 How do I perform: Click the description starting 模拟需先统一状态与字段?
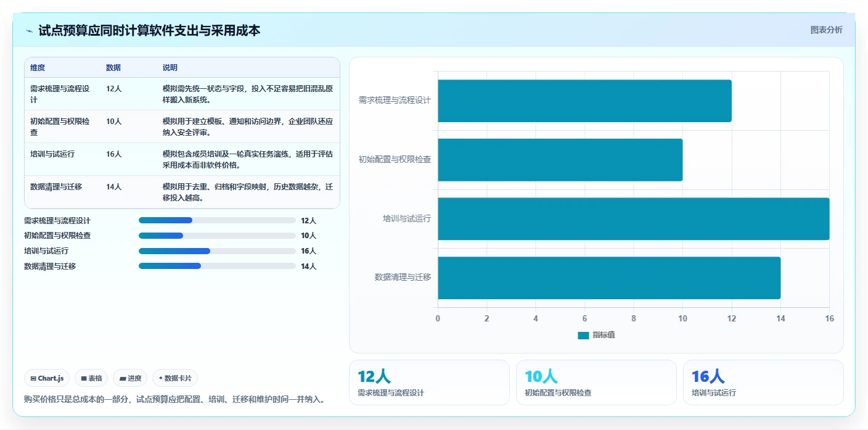coord(248,94)
